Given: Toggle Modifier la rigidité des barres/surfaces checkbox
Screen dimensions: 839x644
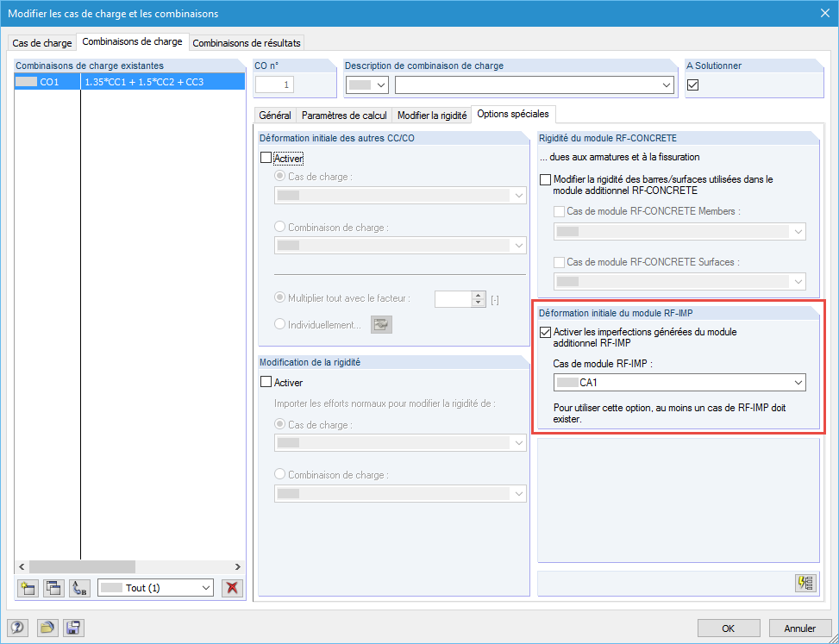Looking at the screenshot, I should [545, 179].
